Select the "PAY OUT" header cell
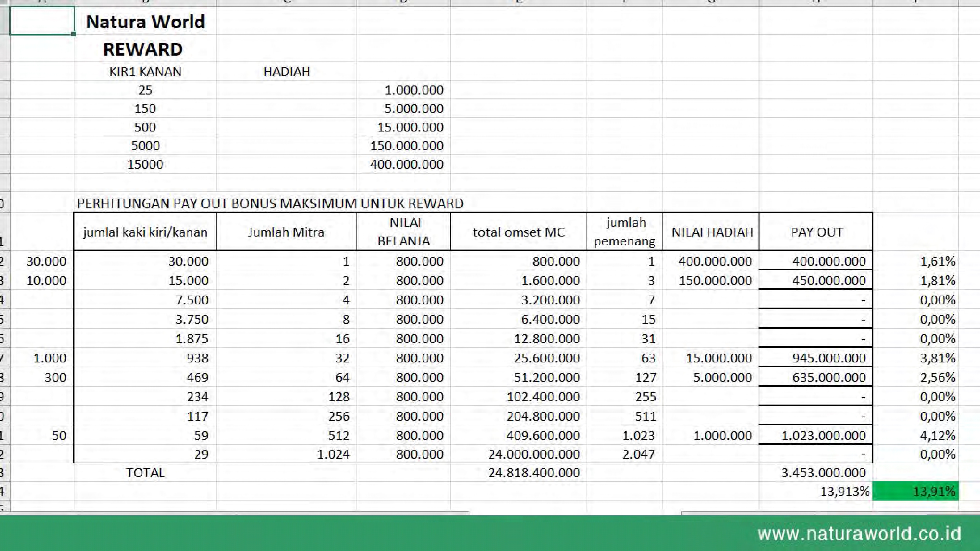This screenshot has width=980, height=551. click(x=816, y=232)
